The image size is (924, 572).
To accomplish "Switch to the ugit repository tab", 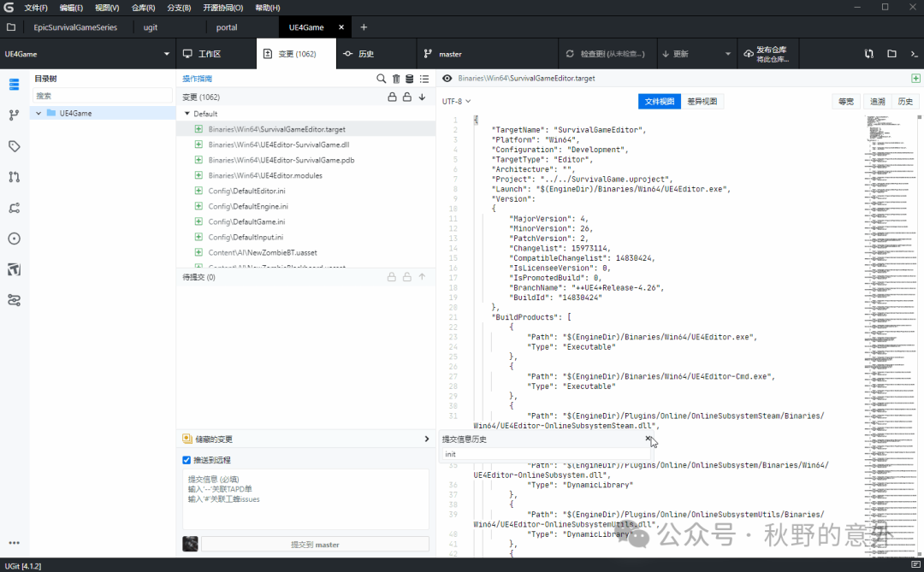I will (151, 27).
